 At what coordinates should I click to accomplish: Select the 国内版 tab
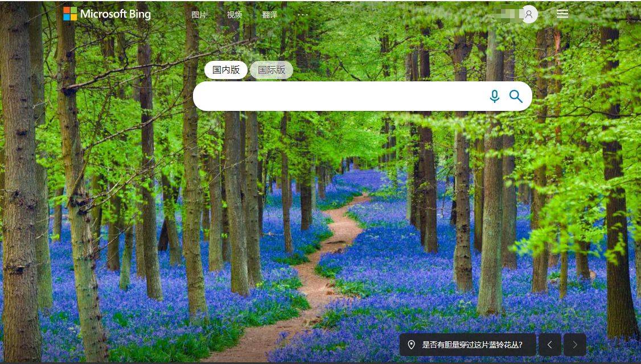pyautogui.click(x=225, y=70)
